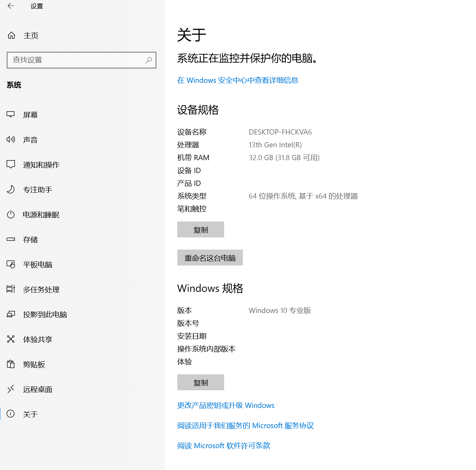The height and width of the screenshot is (470, 476).
Task: Copy device specifications with 复制 button
Action: pyautogui.click(x=201, y=229)
